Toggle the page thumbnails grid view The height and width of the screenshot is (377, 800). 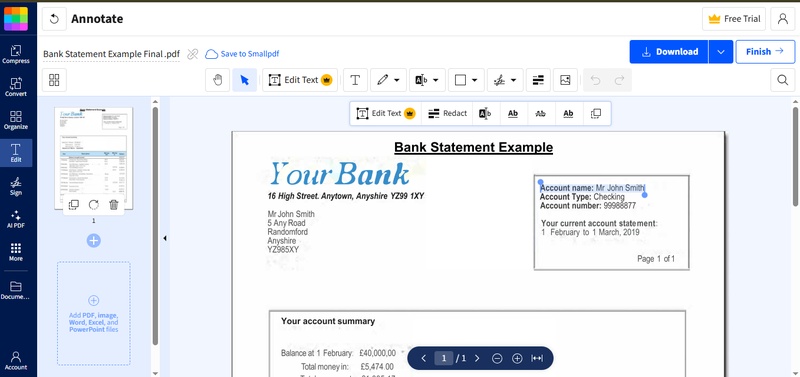click(54, 80)
